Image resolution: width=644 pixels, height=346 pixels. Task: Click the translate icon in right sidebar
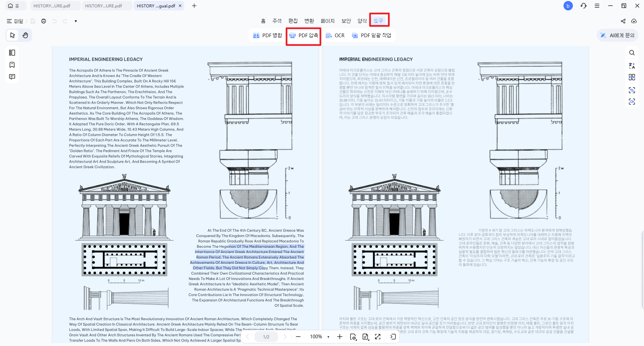click(632, 66)
